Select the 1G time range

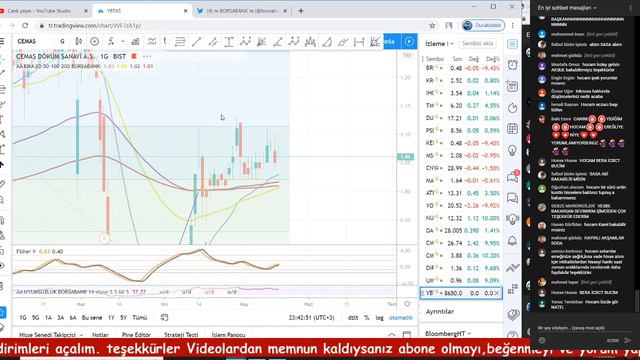23,318
